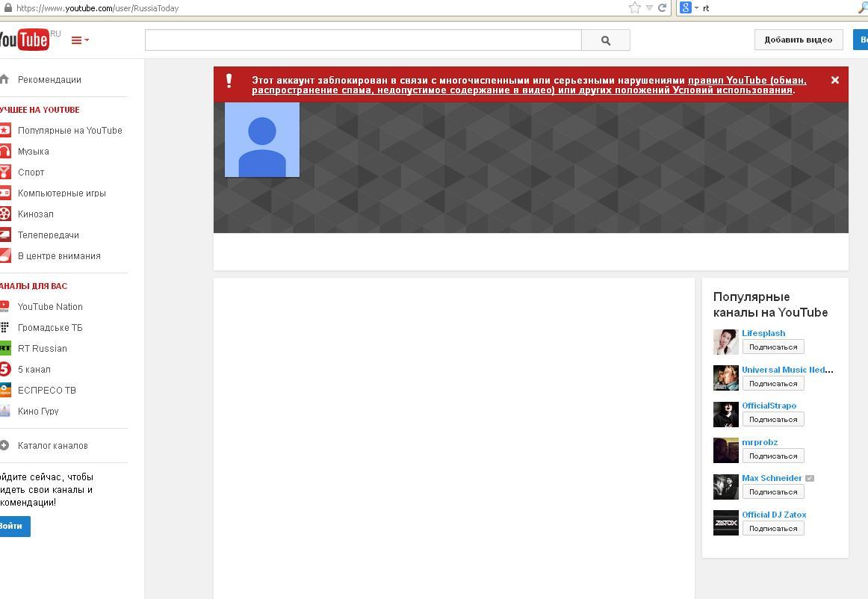868x599 pixels.
Task: Click the YouTube logo home icon
Action: (24, 40)
